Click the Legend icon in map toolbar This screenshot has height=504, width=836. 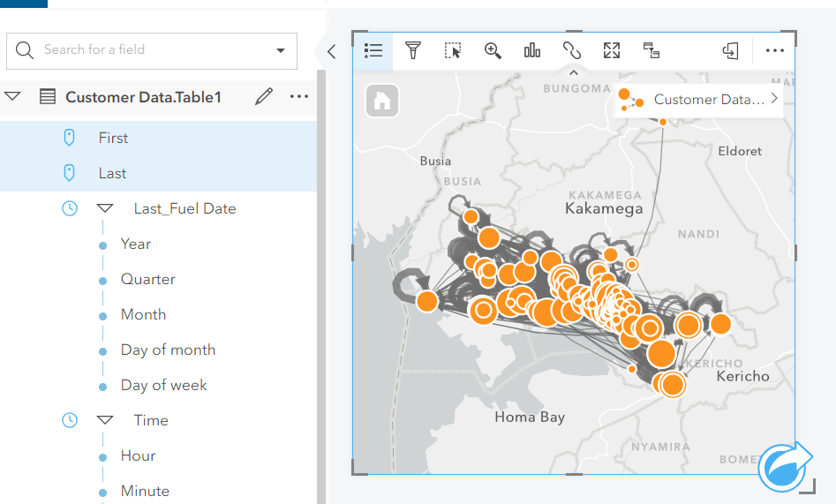click(x=373, y=51)
